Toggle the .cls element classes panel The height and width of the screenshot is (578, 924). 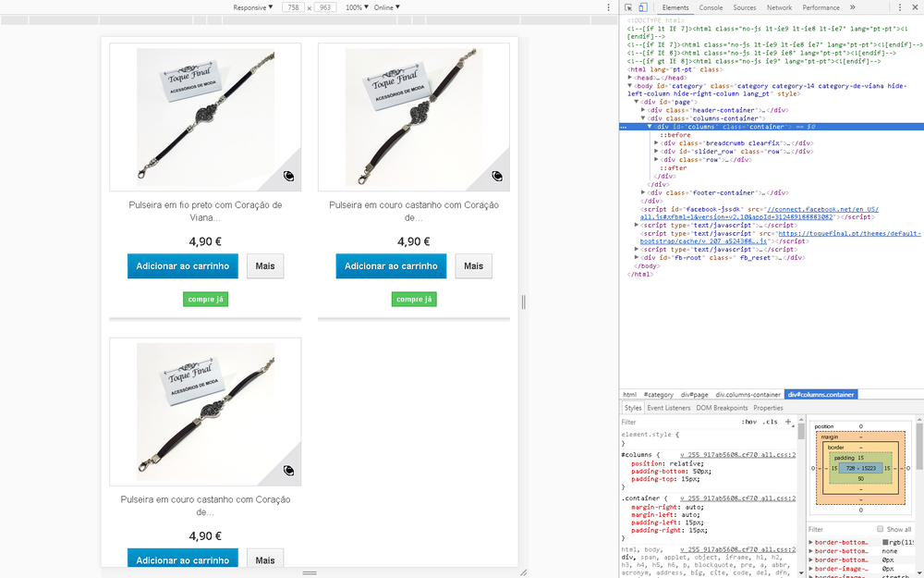[x=771, y=422]
